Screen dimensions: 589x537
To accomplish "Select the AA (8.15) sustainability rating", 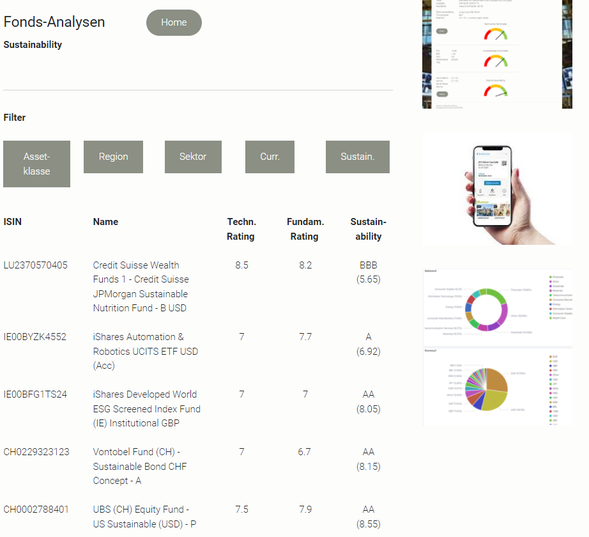I will point(368,459).
